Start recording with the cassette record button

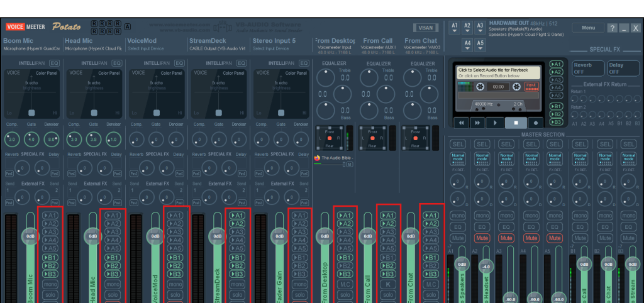coord(535,123)
